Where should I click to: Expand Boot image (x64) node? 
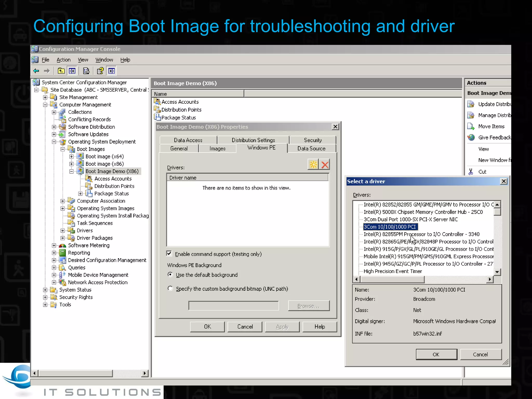pos(71,157)
